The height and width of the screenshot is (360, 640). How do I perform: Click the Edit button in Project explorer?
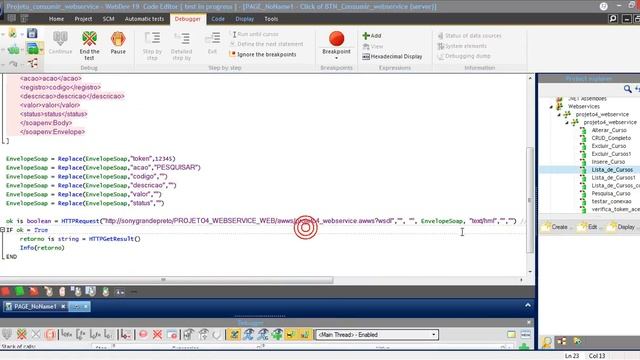coord(588,227)
